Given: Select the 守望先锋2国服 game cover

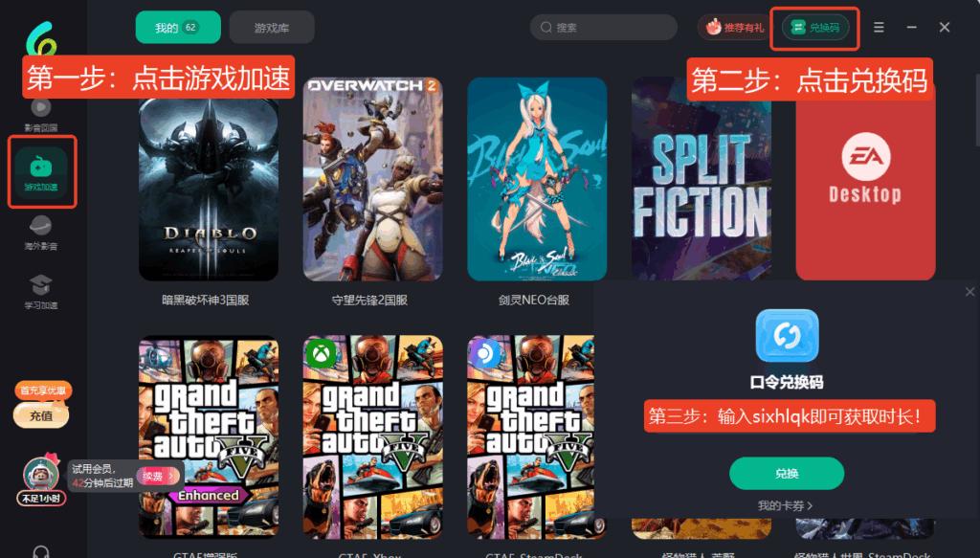Looking at the screenshot, I should 373,179.
